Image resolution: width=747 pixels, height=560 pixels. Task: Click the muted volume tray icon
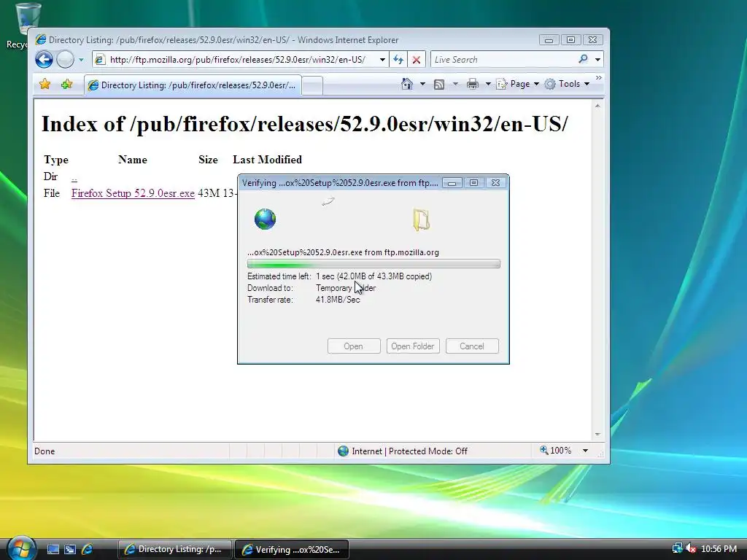tap(690, 548)
